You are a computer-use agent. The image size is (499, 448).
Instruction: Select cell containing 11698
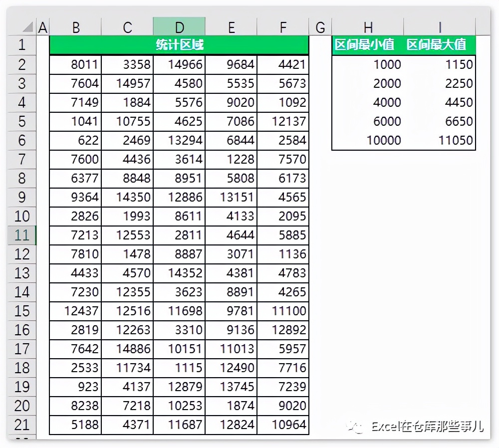[179, 311]
